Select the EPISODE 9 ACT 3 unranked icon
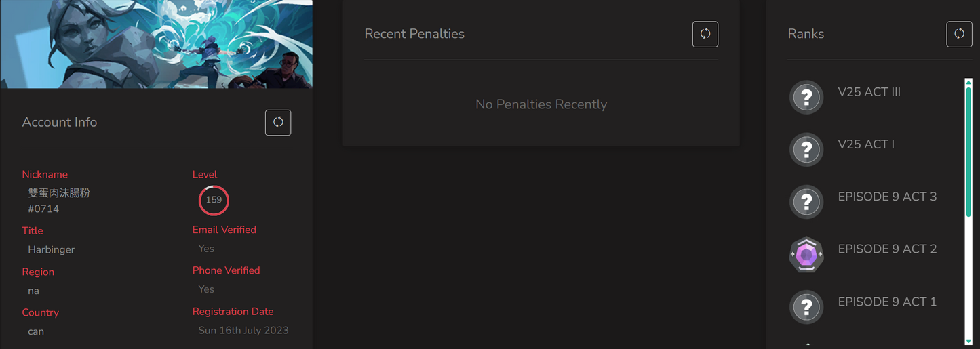Screen dimensions: 980x349 806,202
